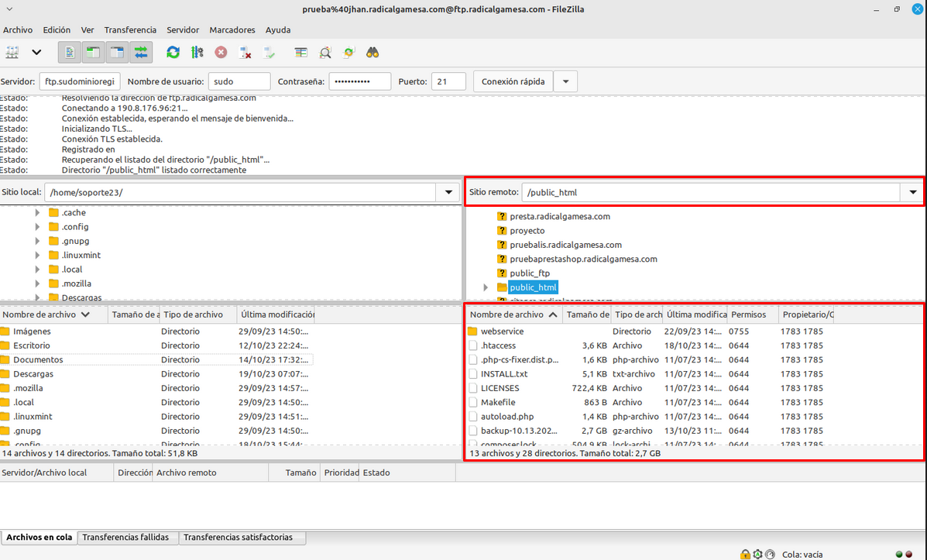Select the LICENSES file row
Screen dimensions: 927x560
coord(651,388)
